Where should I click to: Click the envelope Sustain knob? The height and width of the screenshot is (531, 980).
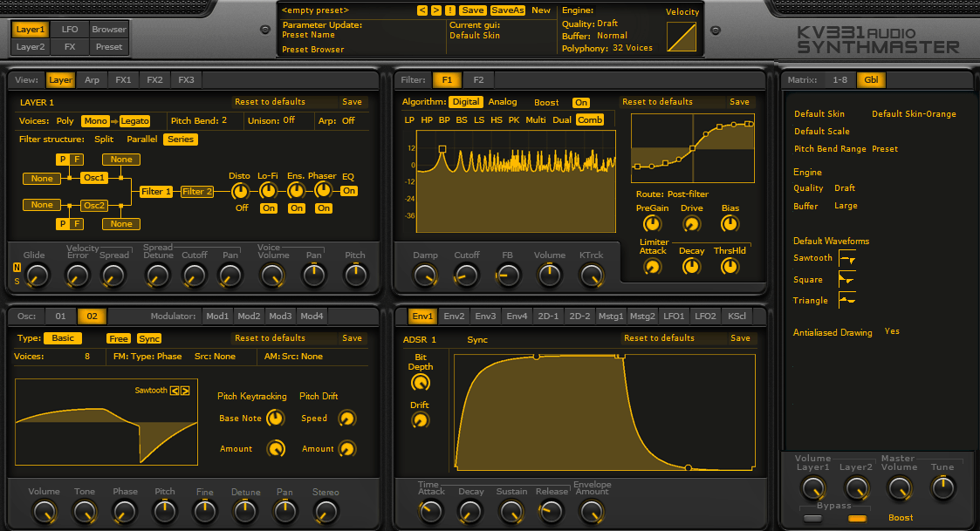point(511,511)
